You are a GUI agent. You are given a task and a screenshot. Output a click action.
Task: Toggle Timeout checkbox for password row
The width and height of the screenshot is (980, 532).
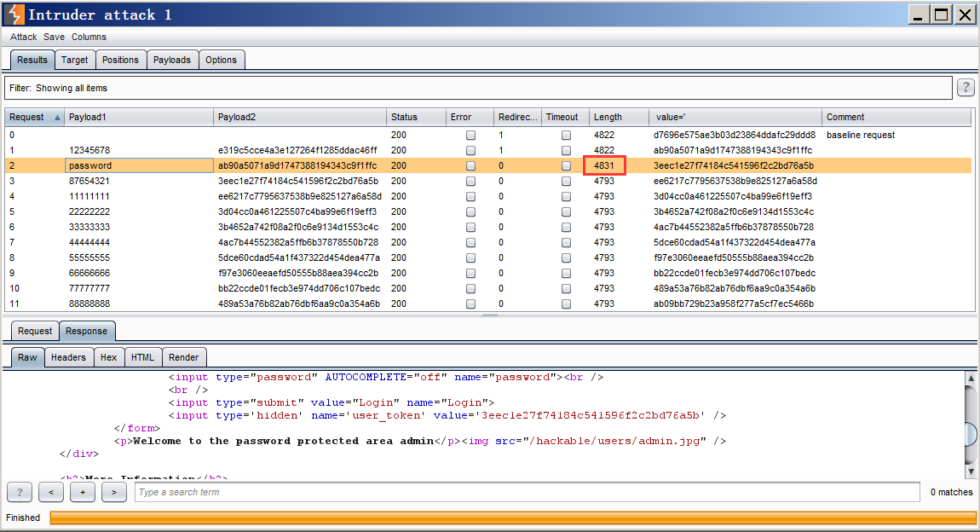(566, 165)
